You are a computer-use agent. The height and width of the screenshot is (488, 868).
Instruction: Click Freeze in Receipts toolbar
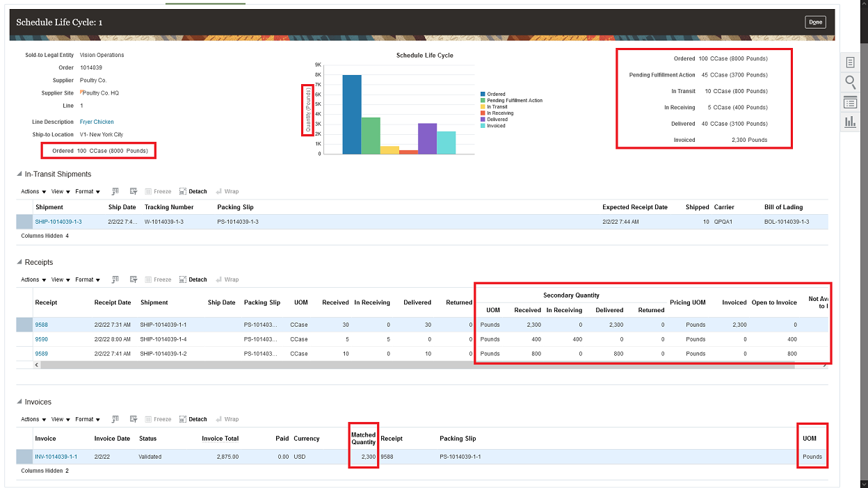click(x=158, y=279)
